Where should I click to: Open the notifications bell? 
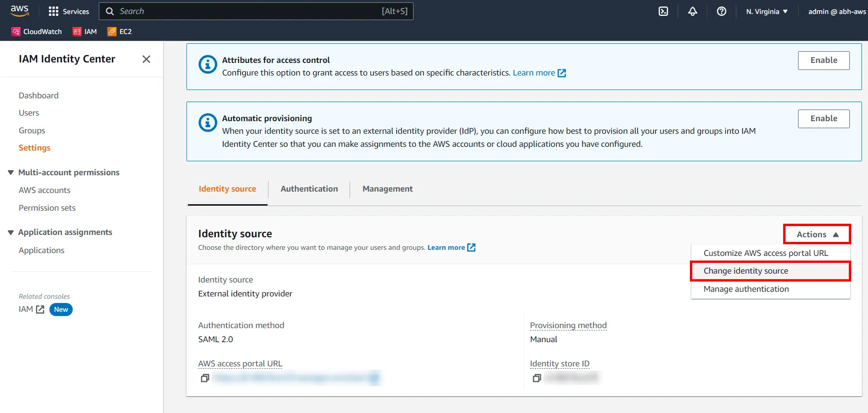(692, 11)
